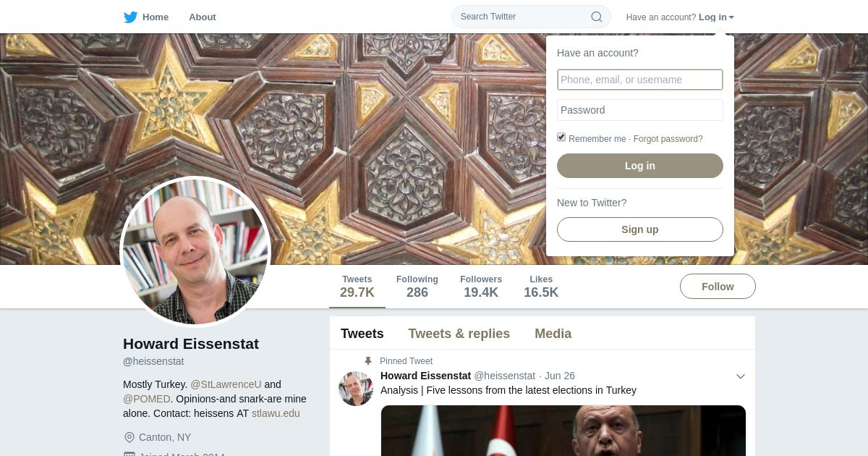Open the pinned tweet options chevron
This screenshot has height=456, width=868.
point(740,376)
